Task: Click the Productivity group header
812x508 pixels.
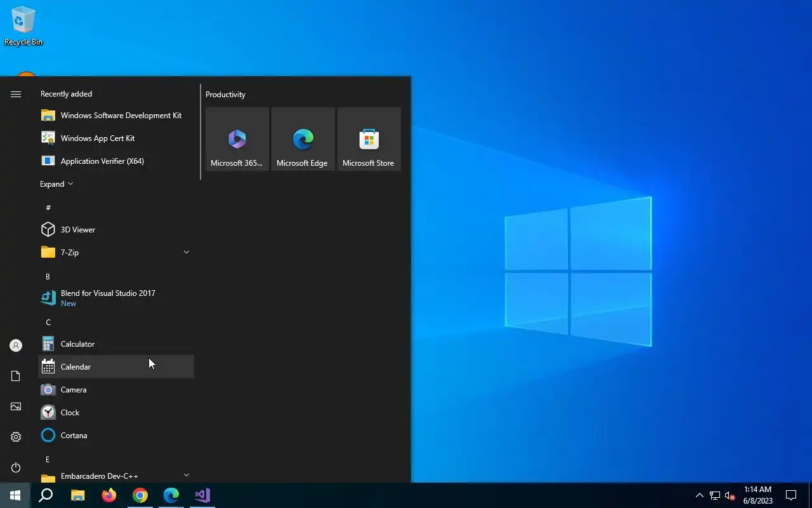Action: pos(225,94)
